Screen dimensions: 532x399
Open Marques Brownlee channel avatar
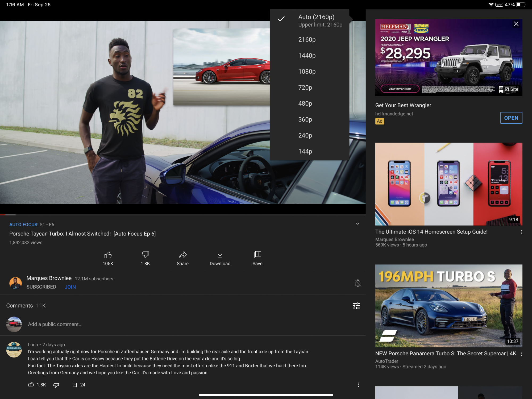pyautogui.click(x=15, y=283)
